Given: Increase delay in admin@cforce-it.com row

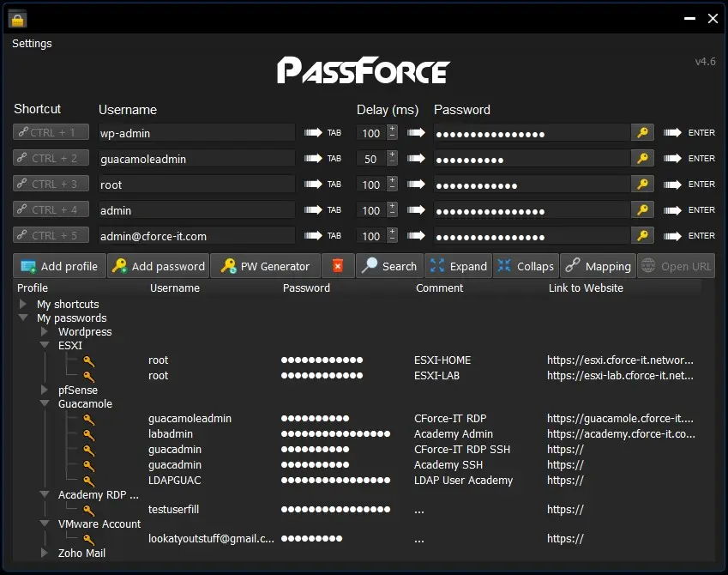Looking at the screenshot, I should point(393,232).
